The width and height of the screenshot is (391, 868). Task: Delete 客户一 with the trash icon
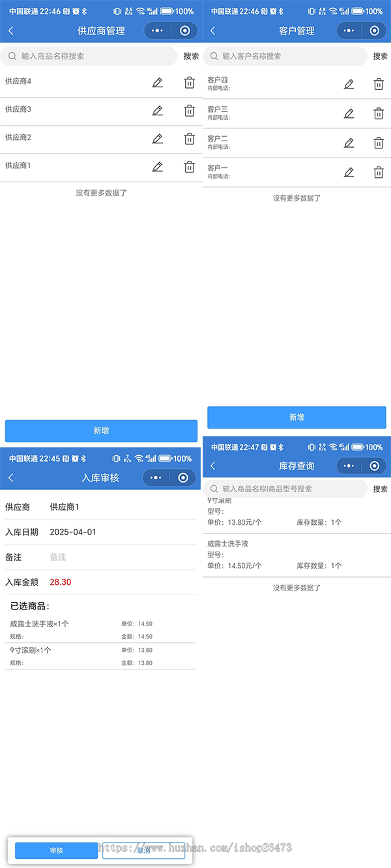(379, 172)
